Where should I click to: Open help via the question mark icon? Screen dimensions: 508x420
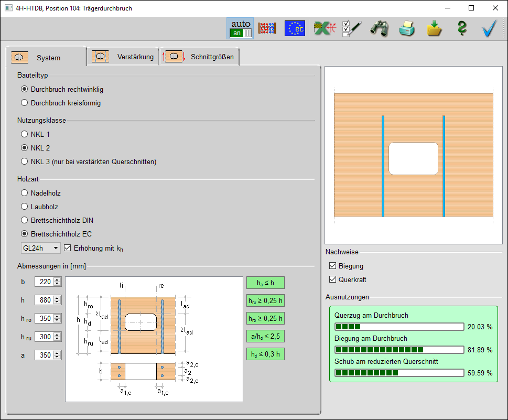tap(462, 28)
